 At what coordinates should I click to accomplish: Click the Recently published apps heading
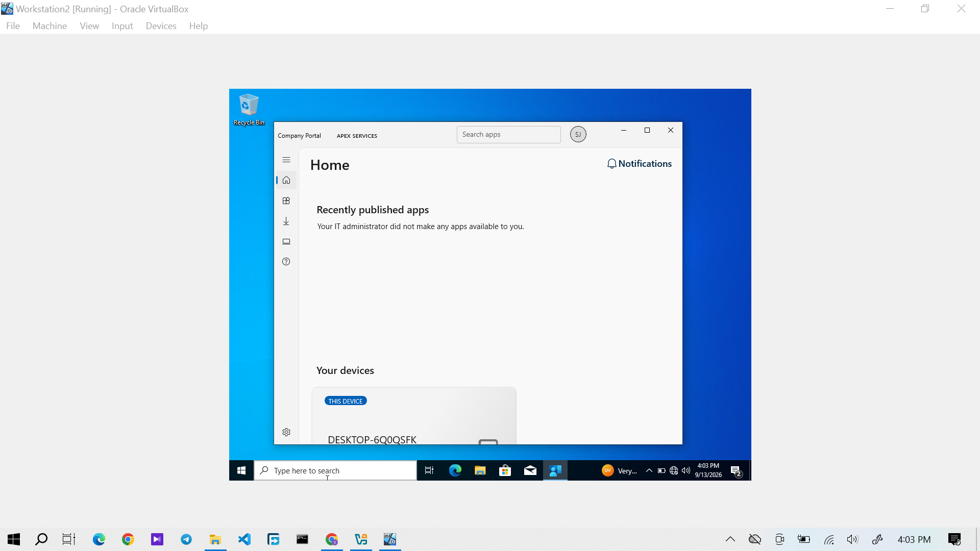point(373,210)
